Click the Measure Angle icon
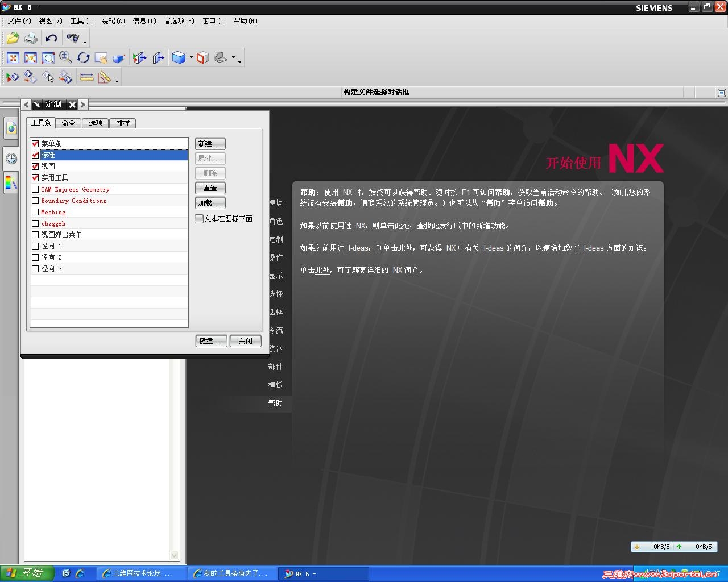The image size is (728, 582). click(104, 77)
